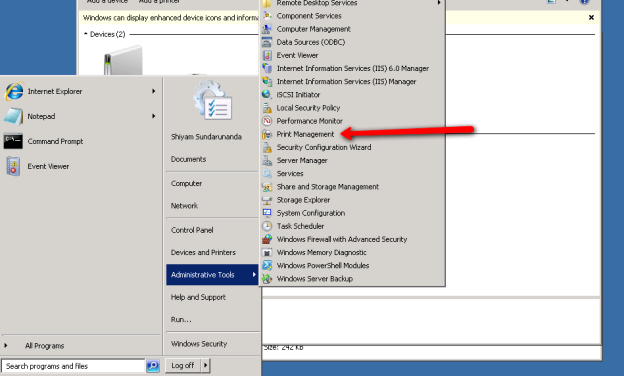Click the Component Services icon
624x376 pixels.
(267, 16)
